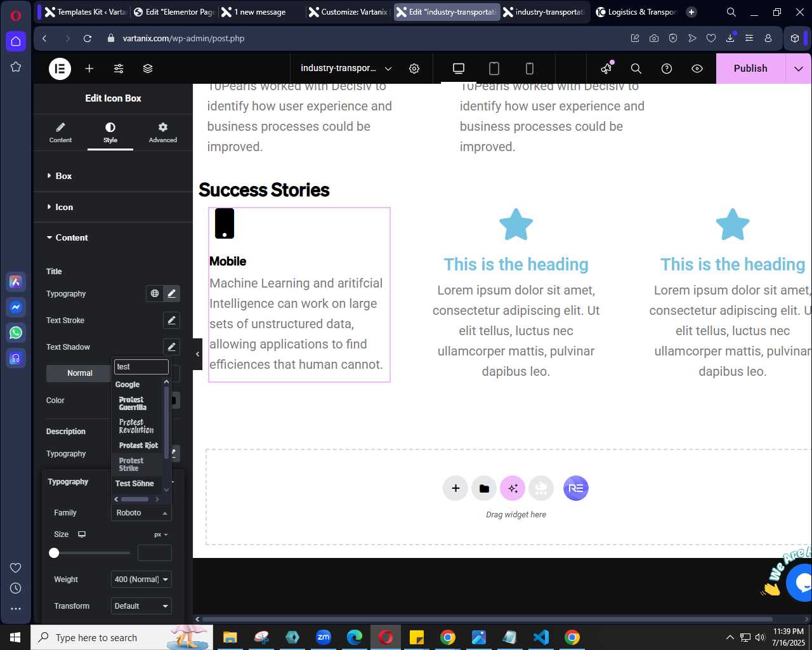Open Elementor Finder search icon
The height and width of the screenshot is (650, 812).
636,69
